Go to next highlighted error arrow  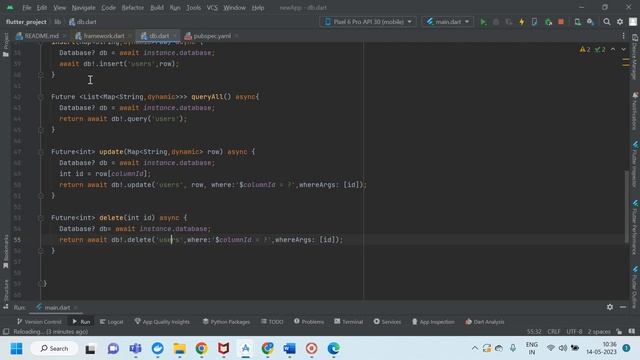pyautogui.click(x=623, y=49)
